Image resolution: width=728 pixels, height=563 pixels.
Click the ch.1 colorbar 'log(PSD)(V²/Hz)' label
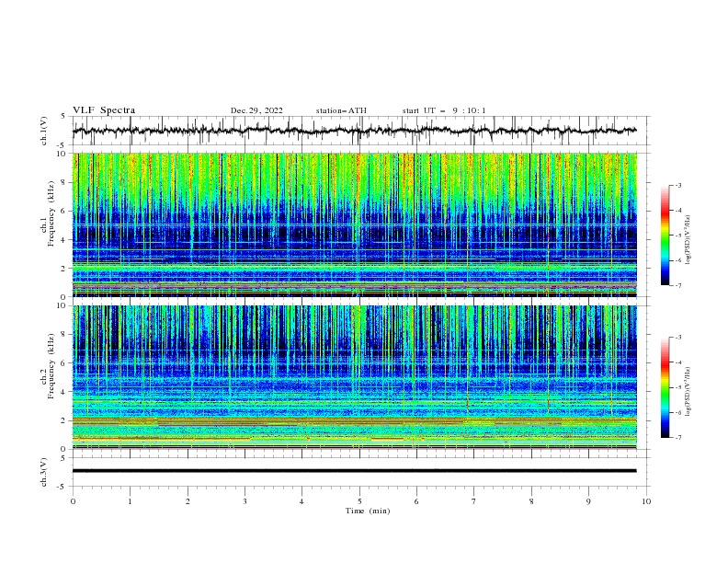pyautogui.click(x=688, y=240)
